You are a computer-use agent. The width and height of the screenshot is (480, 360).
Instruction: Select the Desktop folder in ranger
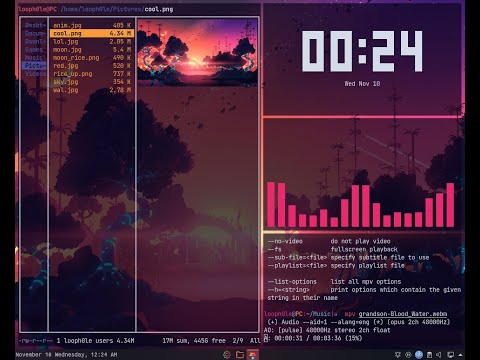(x=35, y=25)
